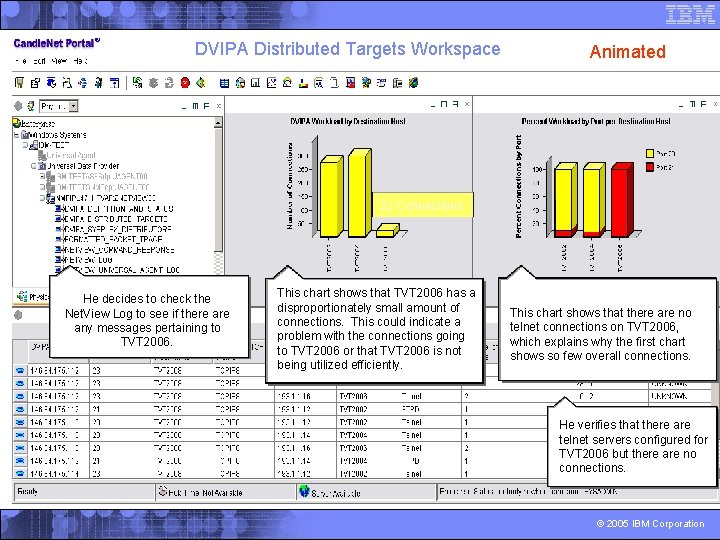This screenshot has height=540, width=720.
Task: Click the grayed-out icon left of the red stop
Action: 169,83
